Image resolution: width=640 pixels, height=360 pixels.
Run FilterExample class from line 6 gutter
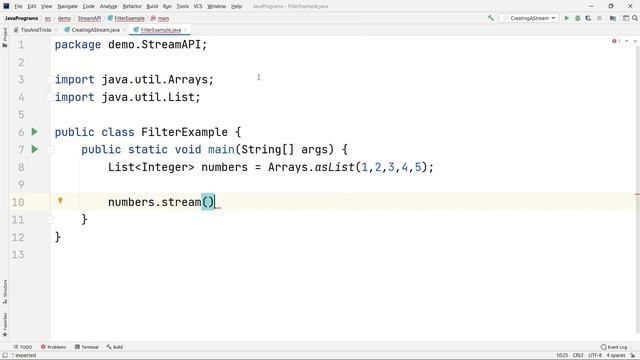(x=35, y=132)
